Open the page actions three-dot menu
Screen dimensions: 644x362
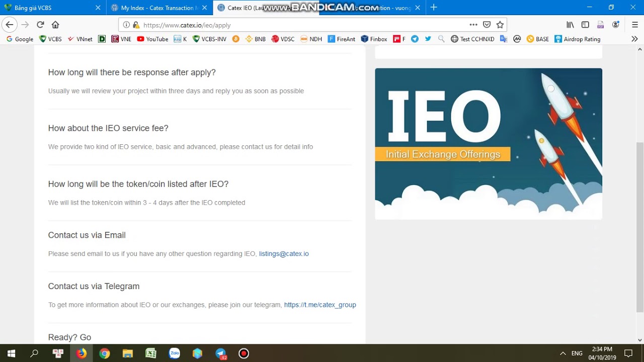(473, 25)
